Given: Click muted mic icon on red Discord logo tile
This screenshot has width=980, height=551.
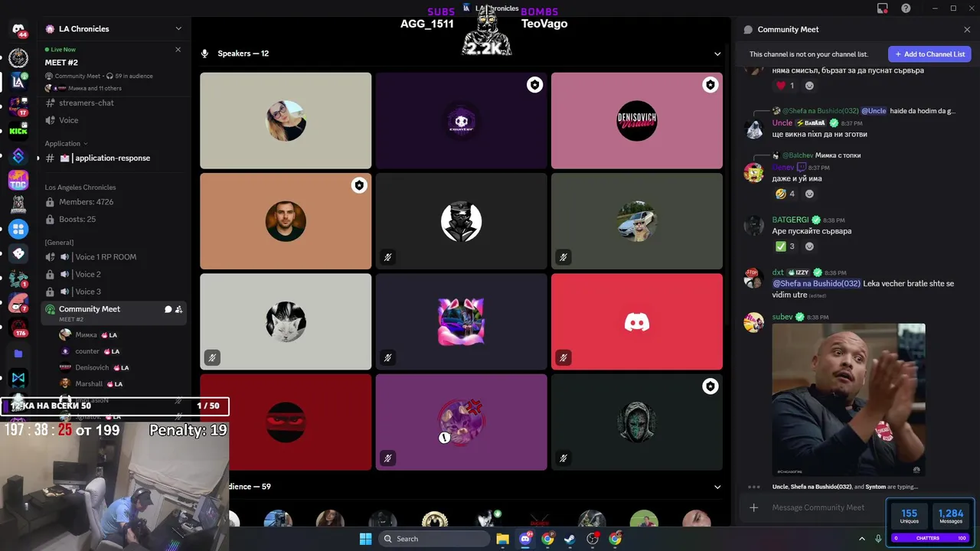Looking at the screenshot, I should click(x=563, y=357).
